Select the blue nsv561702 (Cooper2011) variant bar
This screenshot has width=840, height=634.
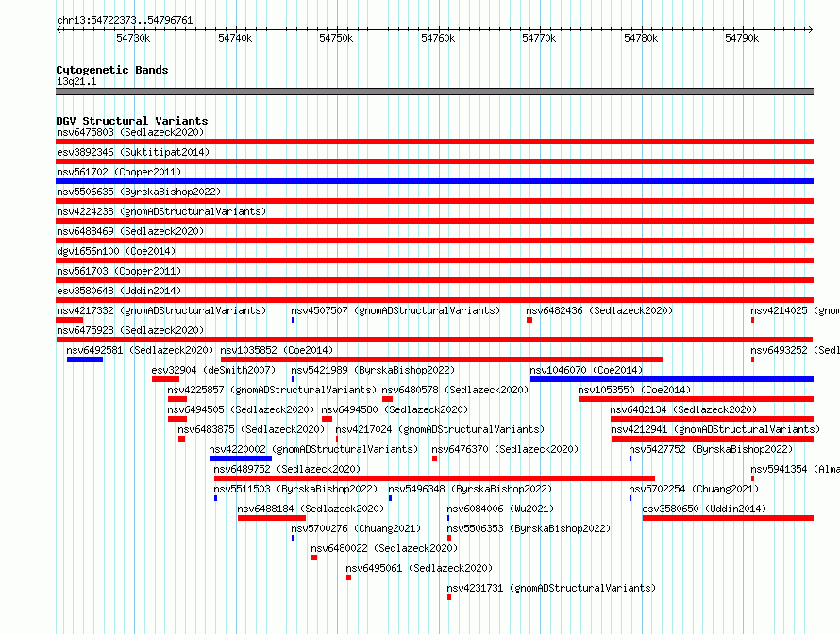click(x=434, y=181)
